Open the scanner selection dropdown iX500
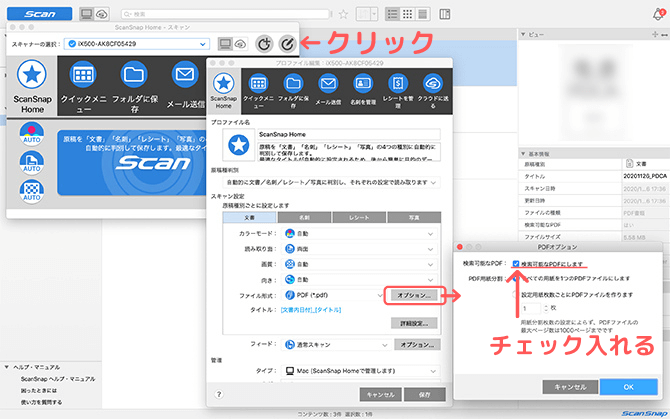This screenshot has height=419, width=670. 137,44
